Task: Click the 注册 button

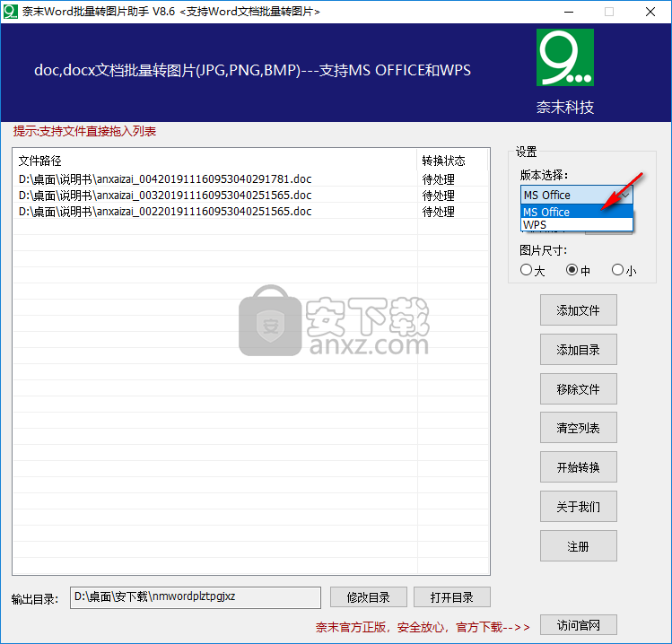Action: (x=578, y=546)
